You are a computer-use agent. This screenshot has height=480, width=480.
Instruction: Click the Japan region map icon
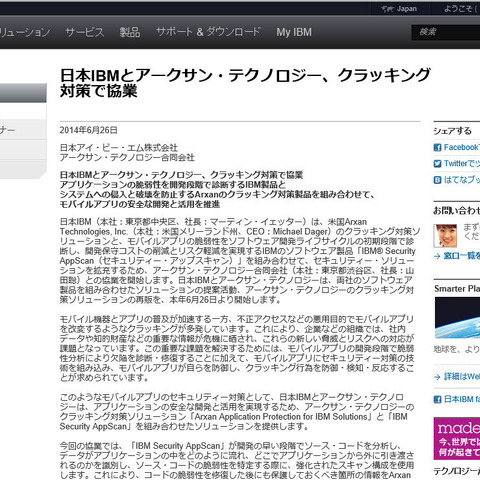point(387,9)
